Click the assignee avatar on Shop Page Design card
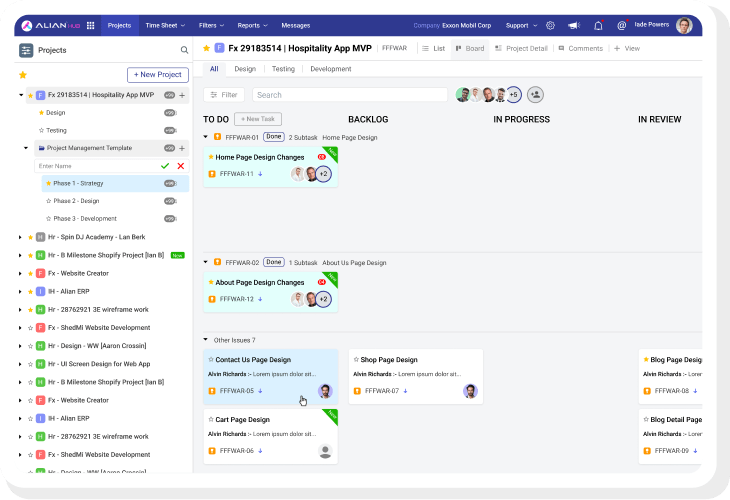This screenshot has height=500, width=730. coord(471,391)
